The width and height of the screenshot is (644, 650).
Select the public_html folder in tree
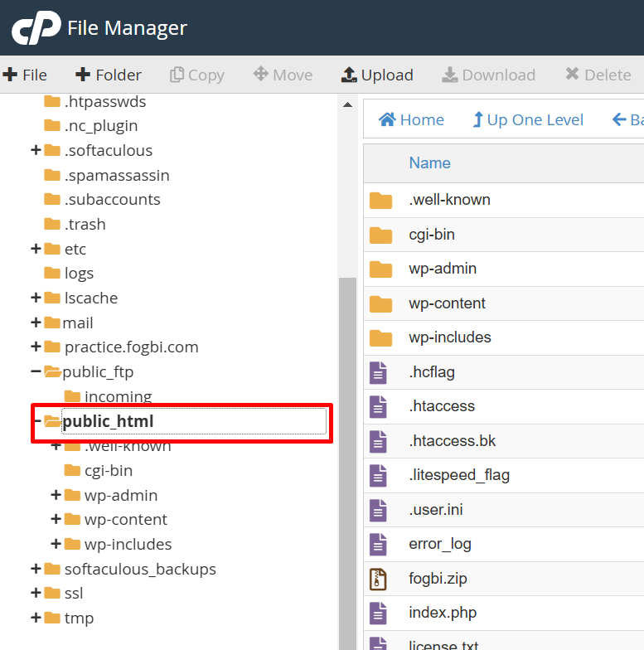pos(108,421)
